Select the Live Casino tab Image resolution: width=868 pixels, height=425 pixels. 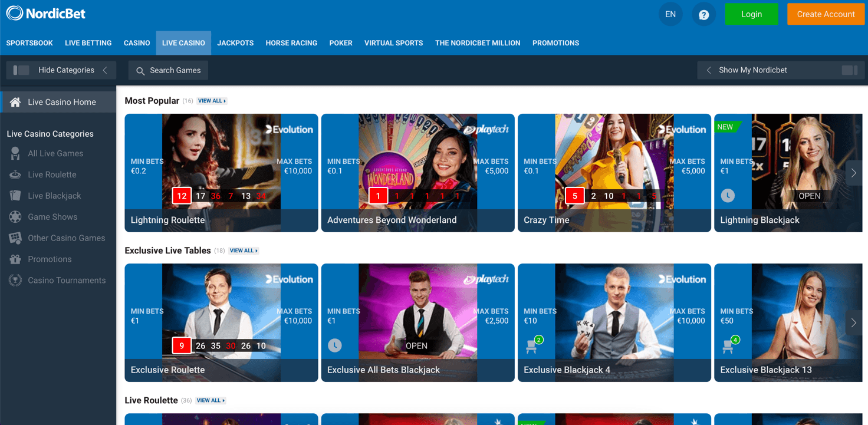click(x=183, y=43)
